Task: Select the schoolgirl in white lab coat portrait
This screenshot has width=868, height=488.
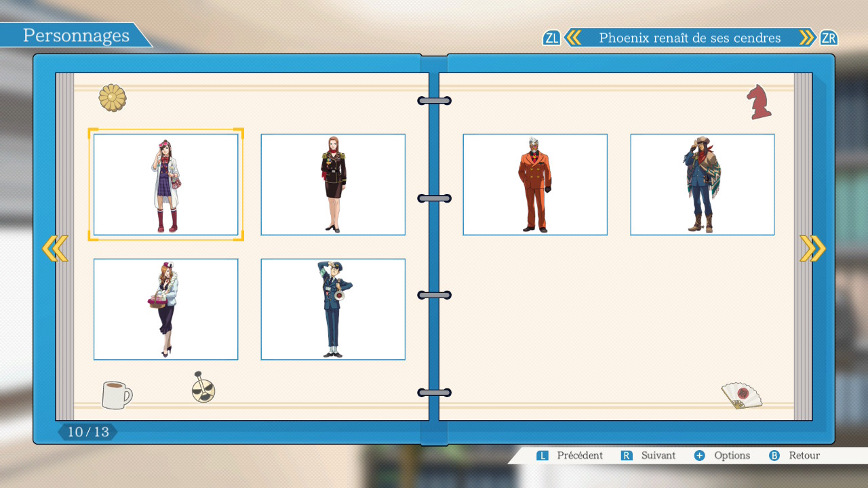Action: pos(165,184)
